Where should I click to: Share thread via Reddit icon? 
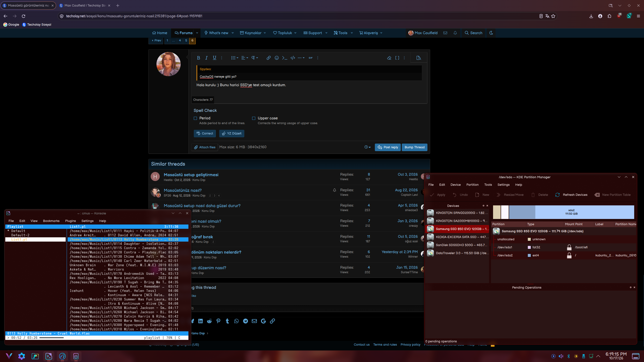[x=209, y=321]
